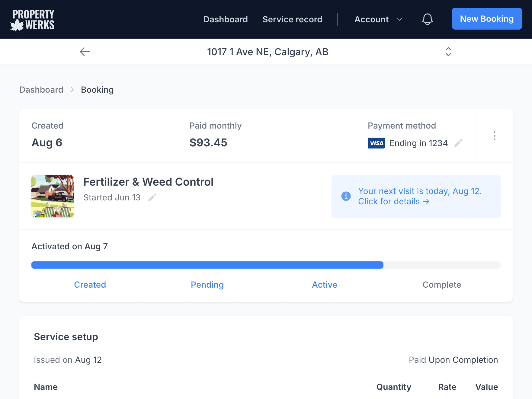The image size is (532, 399).
Task: Select the Created status step
Action: pos(90,285)
